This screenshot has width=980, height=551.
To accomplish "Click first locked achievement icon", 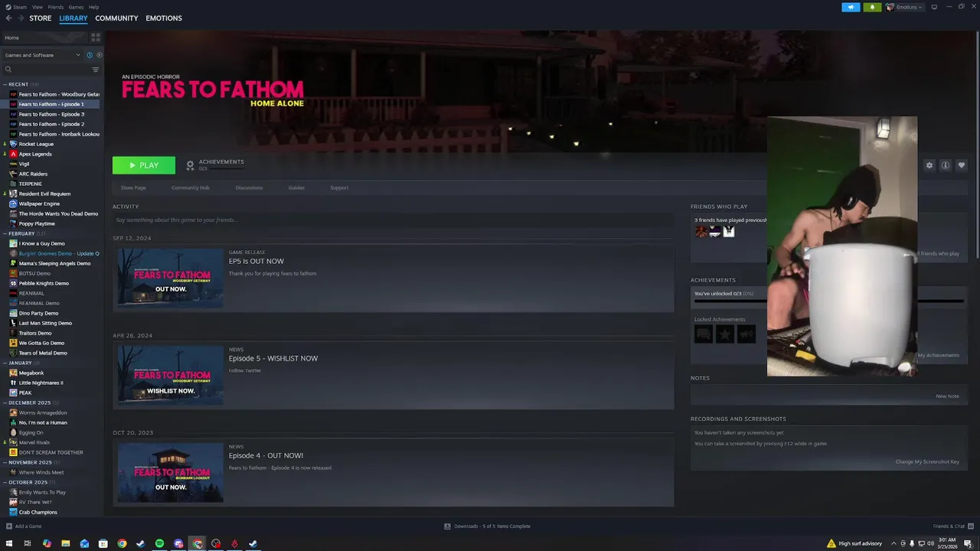I will (704, 334).
